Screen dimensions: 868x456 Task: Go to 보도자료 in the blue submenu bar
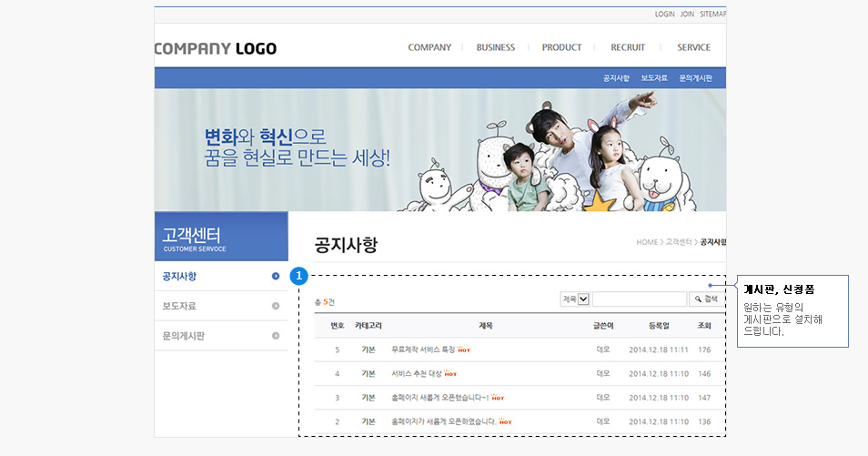pos(654,78)
